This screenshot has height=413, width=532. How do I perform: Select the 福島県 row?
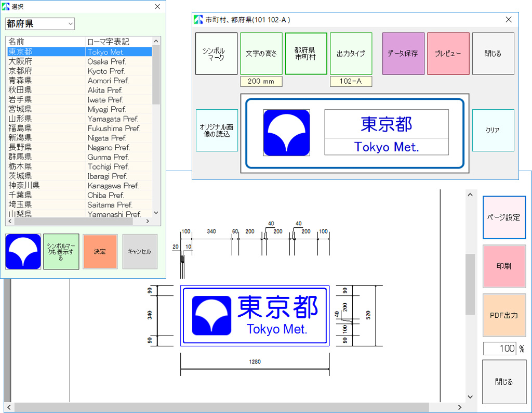pos(79,128)
